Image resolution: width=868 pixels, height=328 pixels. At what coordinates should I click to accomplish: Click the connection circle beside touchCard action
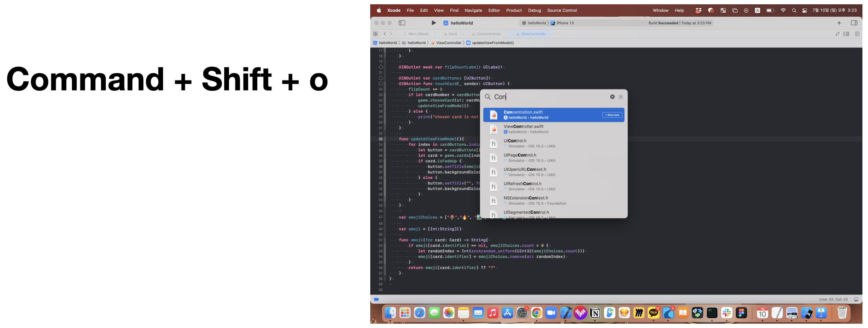click(x=380, y=83)
